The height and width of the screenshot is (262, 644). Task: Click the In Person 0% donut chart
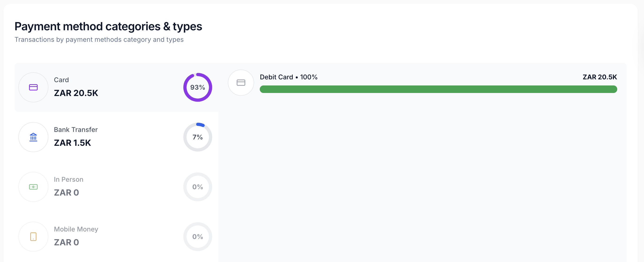(x=198, y=187)
